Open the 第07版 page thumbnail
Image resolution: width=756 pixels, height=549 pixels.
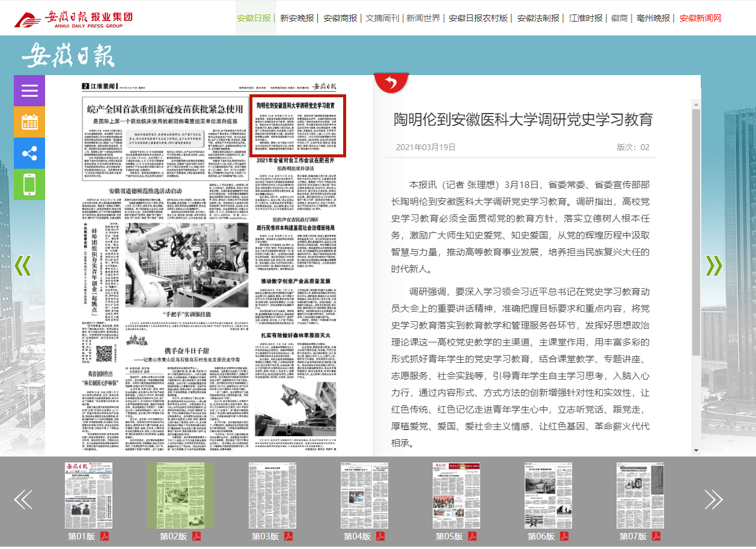pos(641,496)
